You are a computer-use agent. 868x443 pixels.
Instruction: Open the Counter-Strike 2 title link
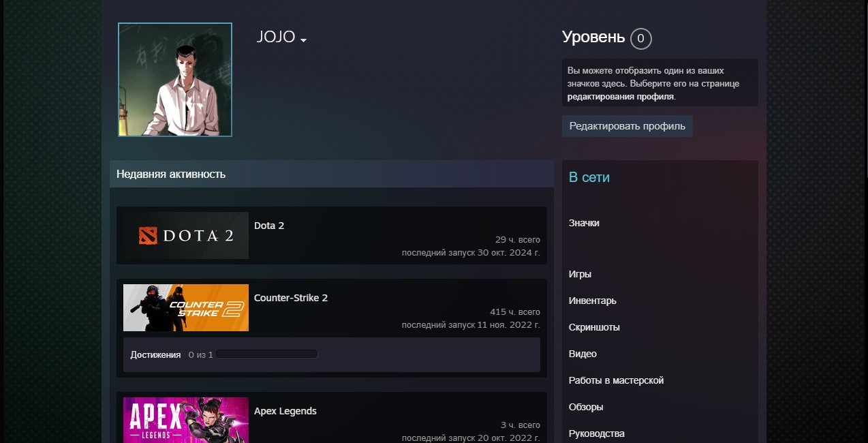point(291,298)
